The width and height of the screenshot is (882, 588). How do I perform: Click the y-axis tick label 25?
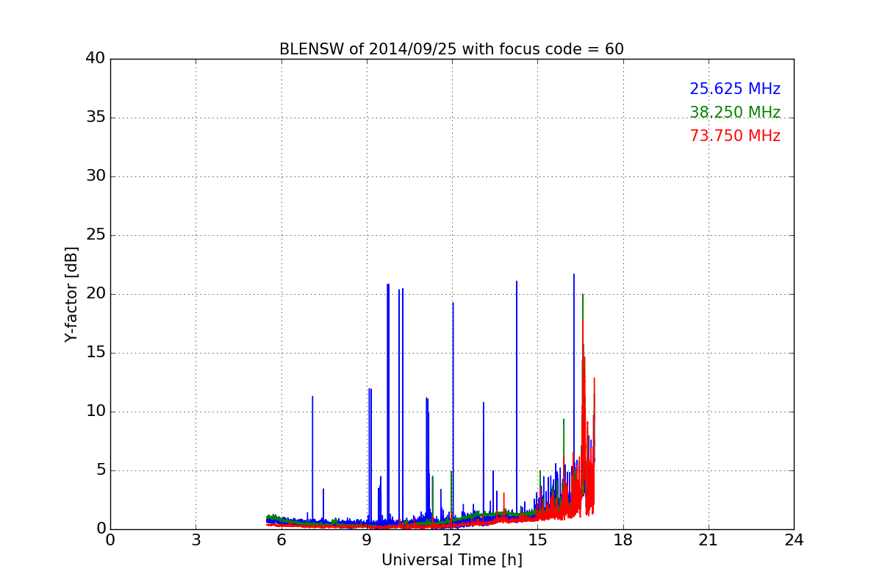pyautogui.click(x=96, y=235)
